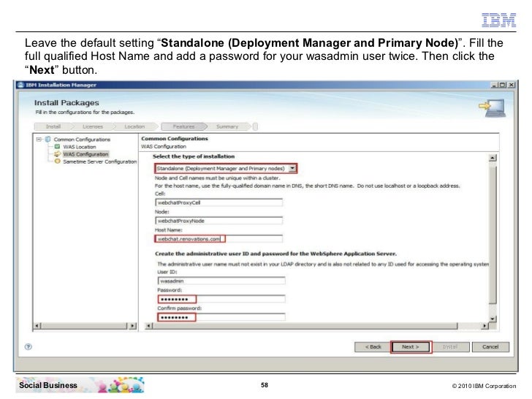Open the help question mark icon

28,346
